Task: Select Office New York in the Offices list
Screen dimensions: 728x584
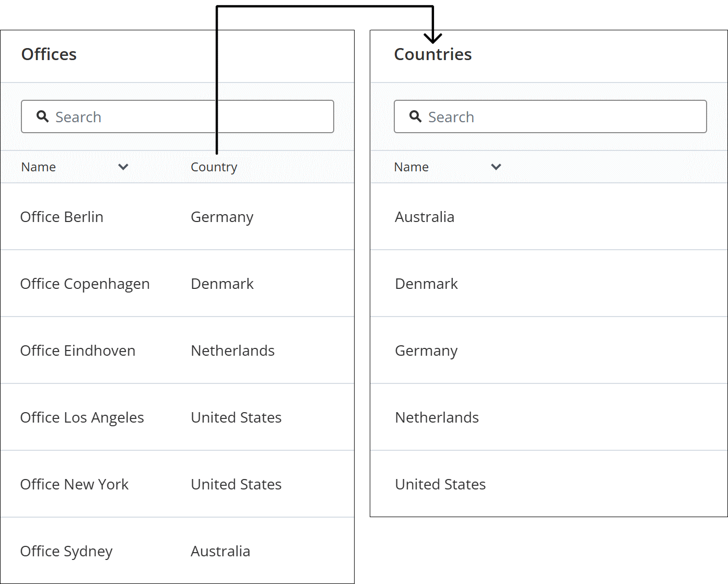Action: [x=74, y=484]
